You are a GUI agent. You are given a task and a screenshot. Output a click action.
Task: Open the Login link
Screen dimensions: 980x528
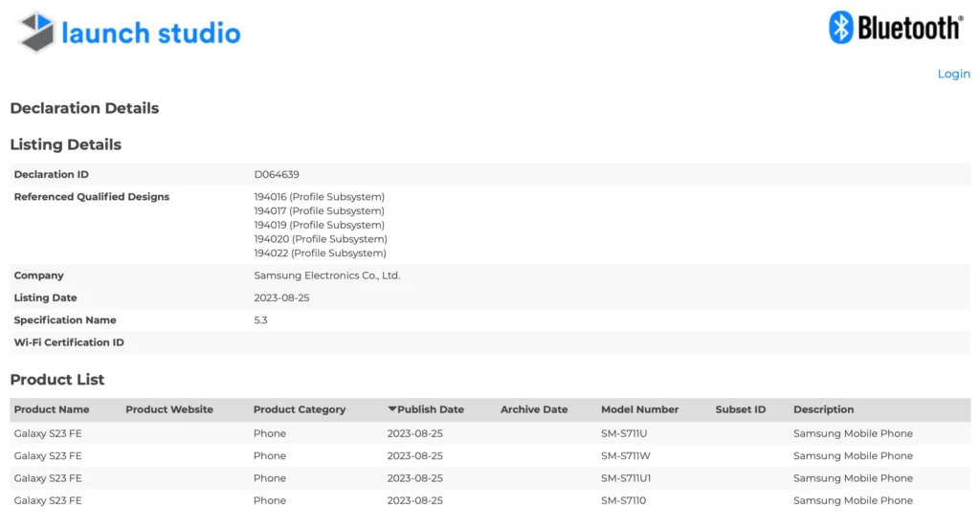point(954,74)
